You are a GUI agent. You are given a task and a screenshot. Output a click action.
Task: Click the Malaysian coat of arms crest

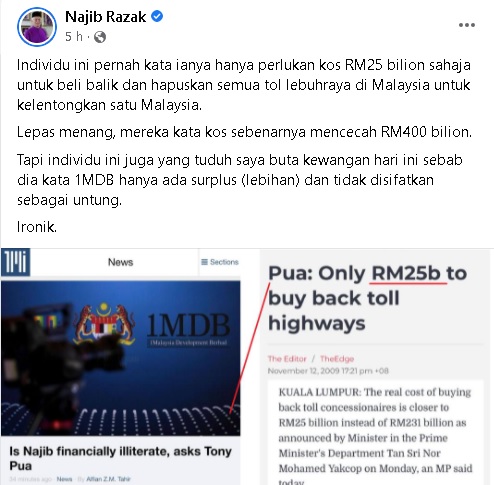(x=105, y=323)
